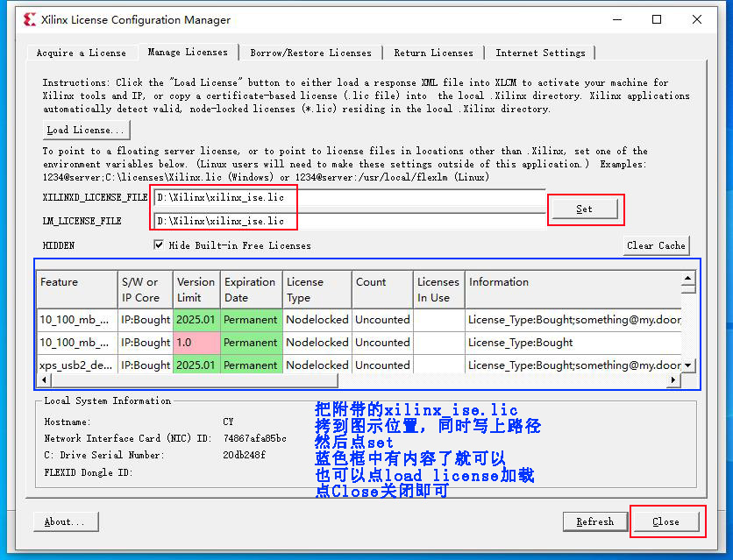Sort by the Expiration Date column header

pyautogui.click(x=251, y=289)
